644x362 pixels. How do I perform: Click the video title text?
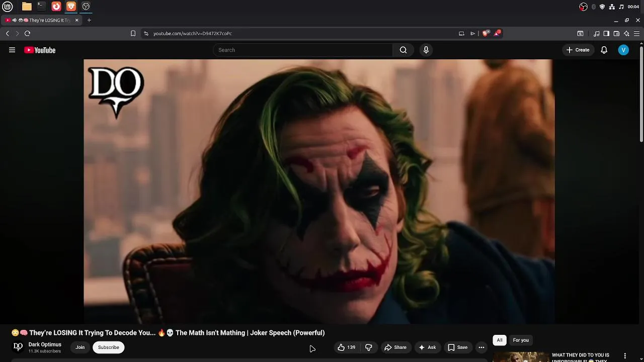coord(168,332)
